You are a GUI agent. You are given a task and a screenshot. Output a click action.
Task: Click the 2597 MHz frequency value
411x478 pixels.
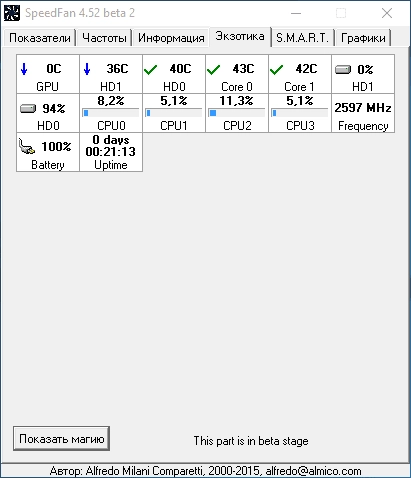click(363, 108)
